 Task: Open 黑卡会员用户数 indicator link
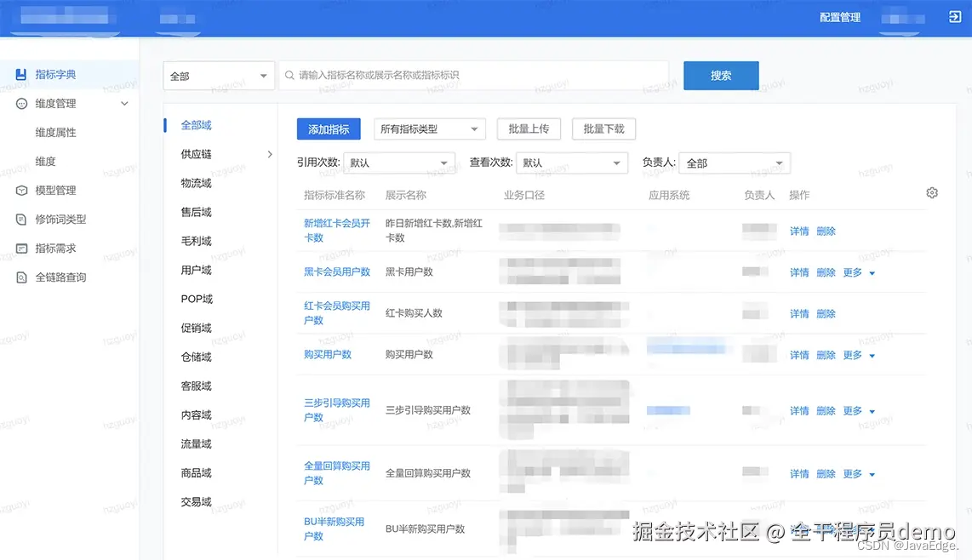336,271
